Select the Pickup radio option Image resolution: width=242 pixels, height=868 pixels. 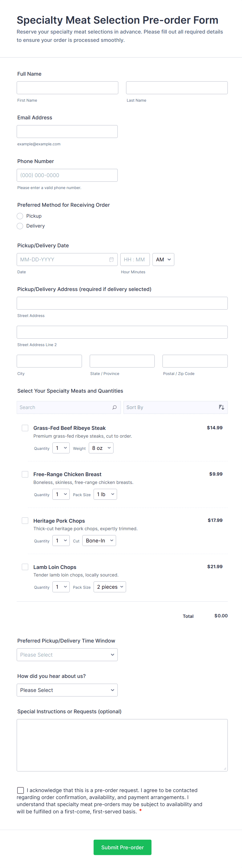click(x=20, y=216)
